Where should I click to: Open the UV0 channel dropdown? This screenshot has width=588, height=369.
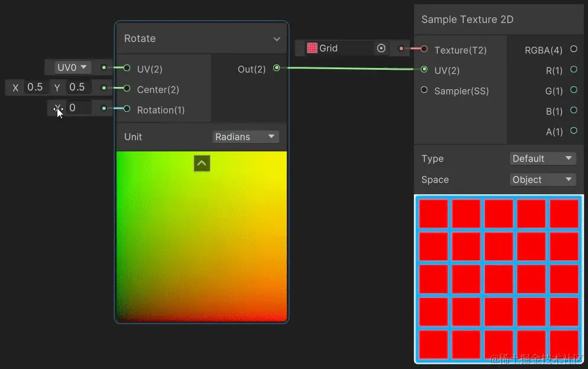tap(72, 67)
